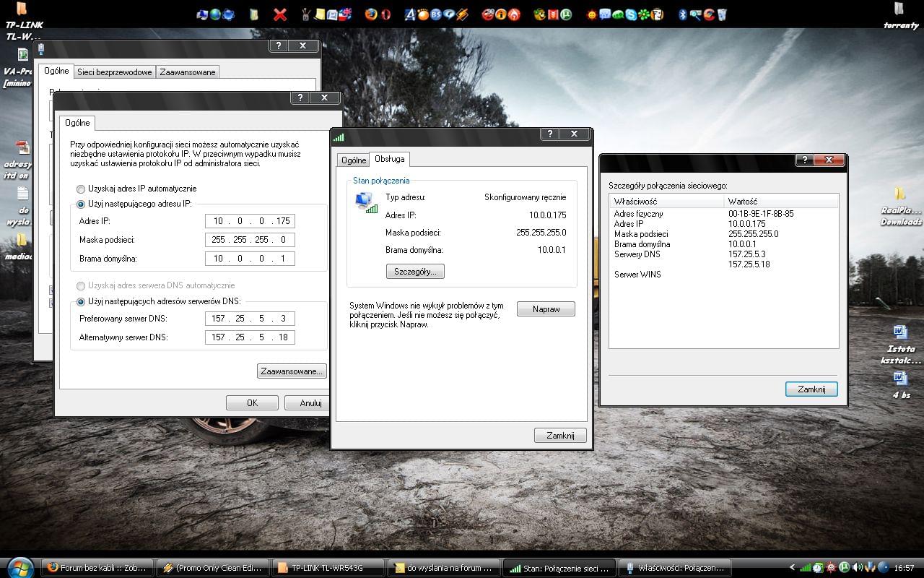
Task: Click the 'Brama domyślna' address field
Action: tap(250, 259)
